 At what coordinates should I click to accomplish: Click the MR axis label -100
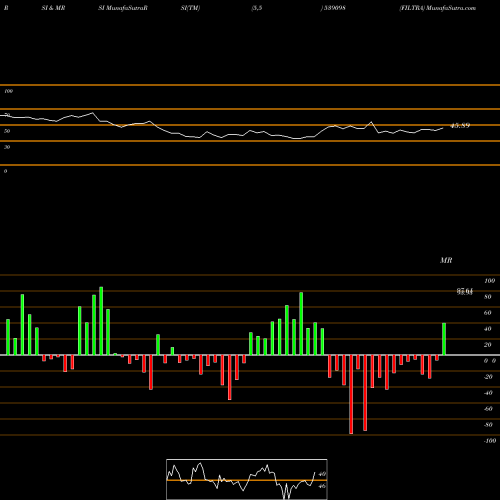point(490,441)
